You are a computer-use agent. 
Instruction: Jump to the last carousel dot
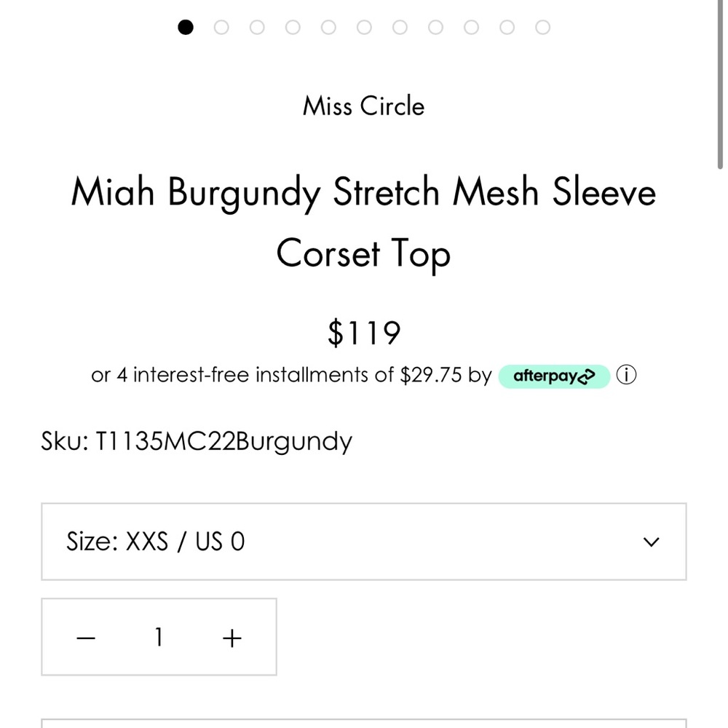[542, 27]
